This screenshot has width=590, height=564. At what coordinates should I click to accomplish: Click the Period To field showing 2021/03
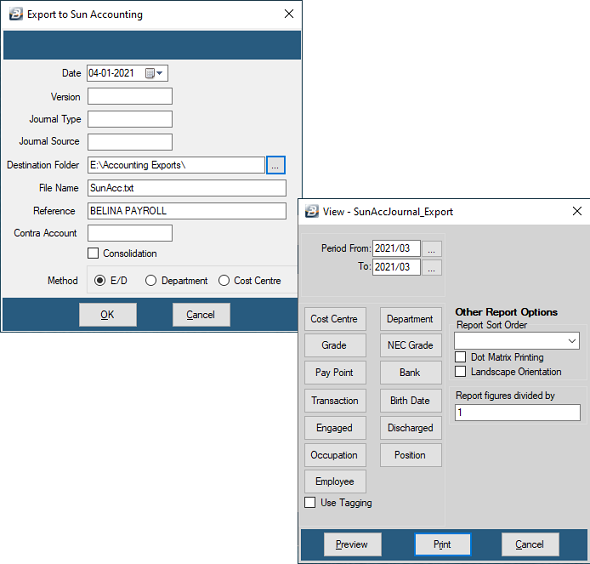coord(396,267)
